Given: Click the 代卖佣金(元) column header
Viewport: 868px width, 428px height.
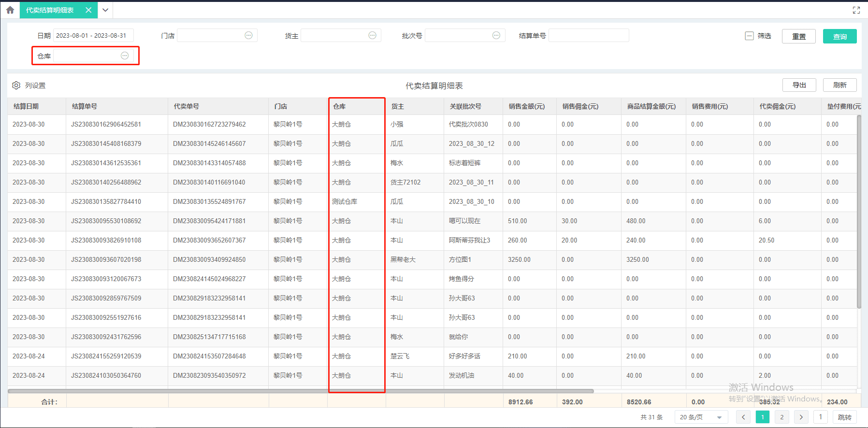Looking at the screenshot, I should point(787,106).
